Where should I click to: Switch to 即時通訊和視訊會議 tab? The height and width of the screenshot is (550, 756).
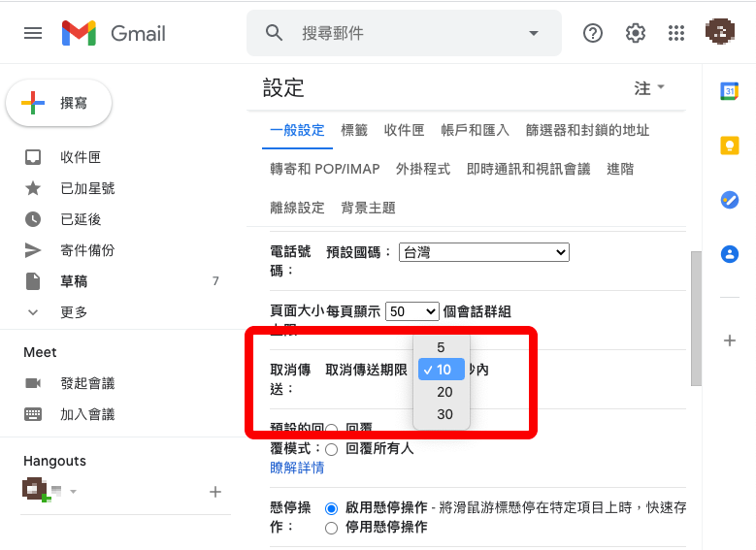pos(529,169)
